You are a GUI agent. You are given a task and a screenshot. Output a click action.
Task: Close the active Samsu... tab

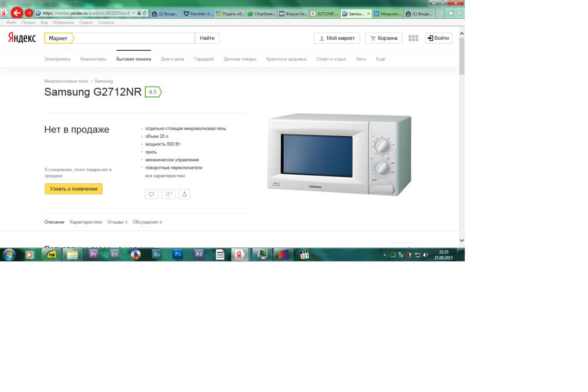[369, 14]
